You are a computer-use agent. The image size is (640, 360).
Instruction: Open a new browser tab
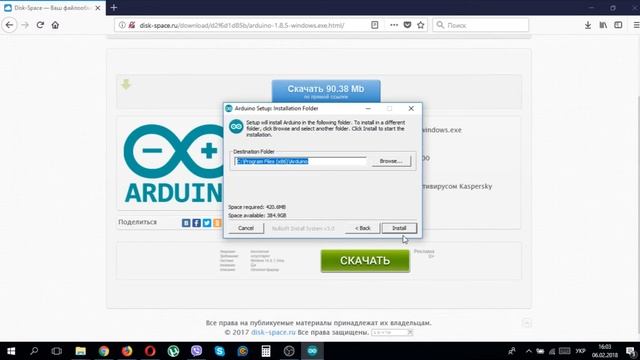tap(114, 7)
